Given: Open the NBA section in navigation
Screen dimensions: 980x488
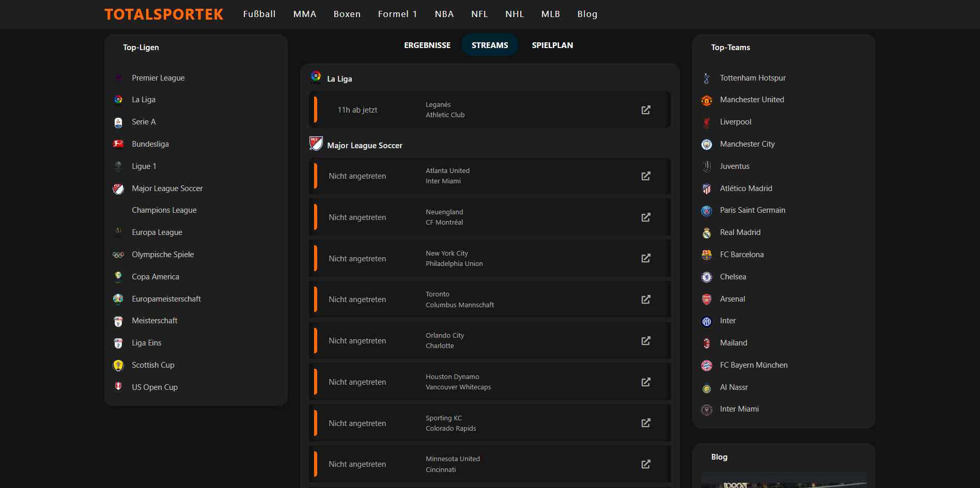Looking at the screenshot, I should pyautogui.click(x=444, y=14).
